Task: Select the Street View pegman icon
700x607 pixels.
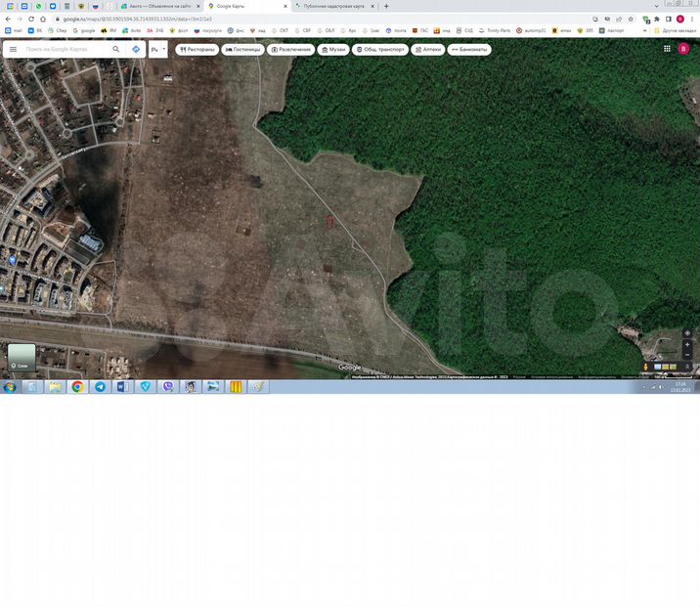Action: click(645, 368)
